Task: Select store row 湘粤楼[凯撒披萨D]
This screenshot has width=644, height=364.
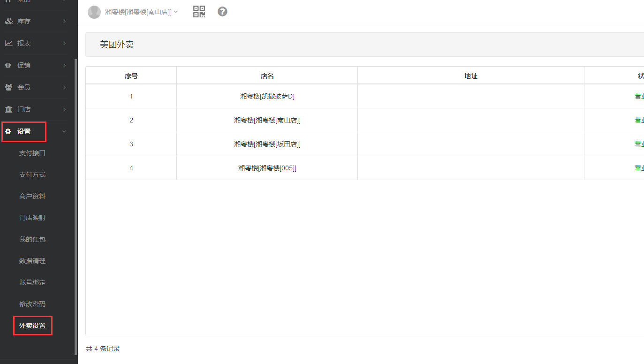Action: point(267,96)
